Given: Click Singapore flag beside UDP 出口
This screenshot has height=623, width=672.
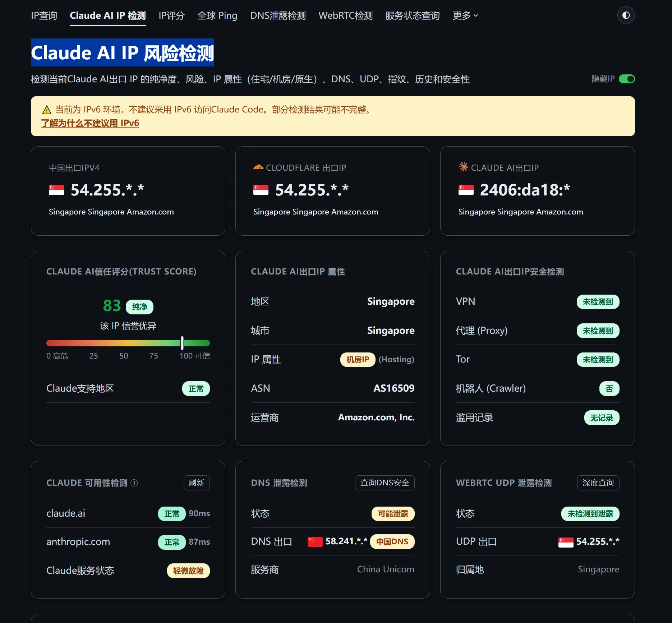Looking at the screenshot, I should [566, 542].
